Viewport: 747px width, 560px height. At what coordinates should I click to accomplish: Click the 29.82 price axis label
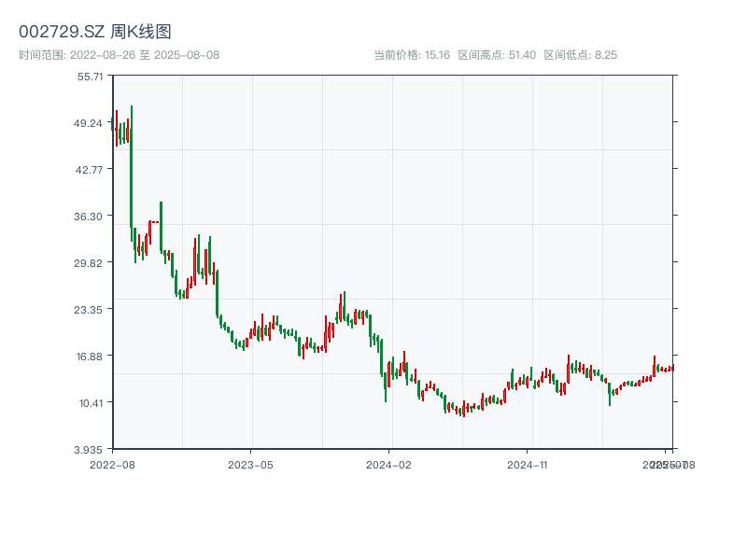(91, 263)
